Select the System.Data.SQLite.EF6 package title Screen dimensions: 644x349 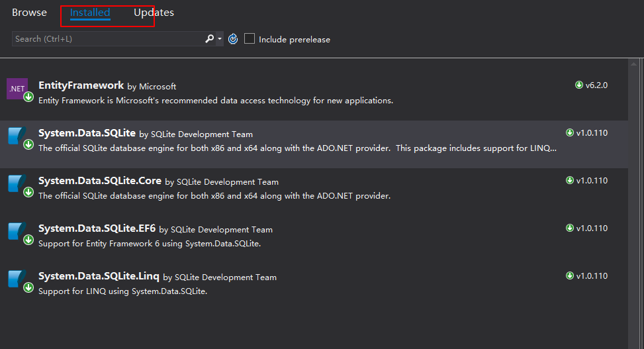tap(97, 228)
